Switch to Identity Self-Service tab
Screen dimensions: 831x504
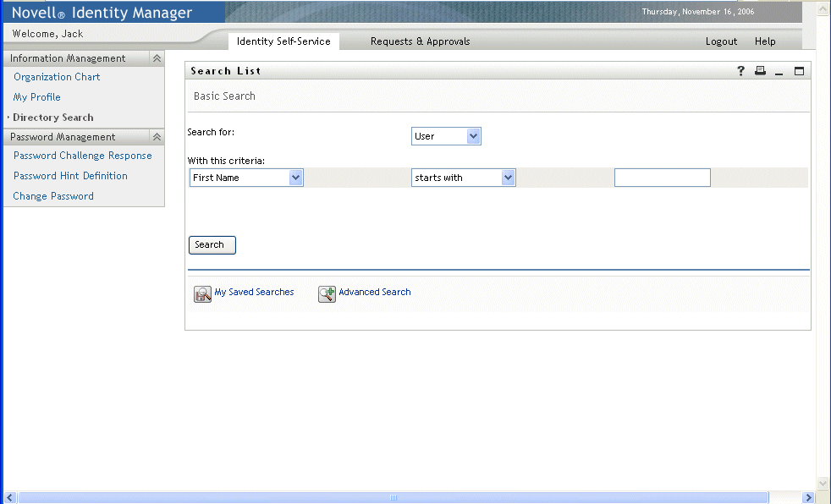(283, 41)
